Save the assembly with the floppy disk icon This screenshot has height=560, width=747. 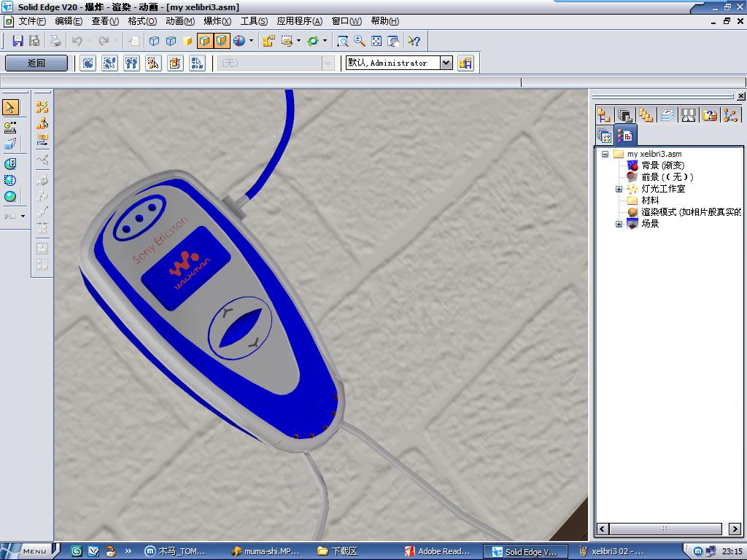tap(18, 41)
